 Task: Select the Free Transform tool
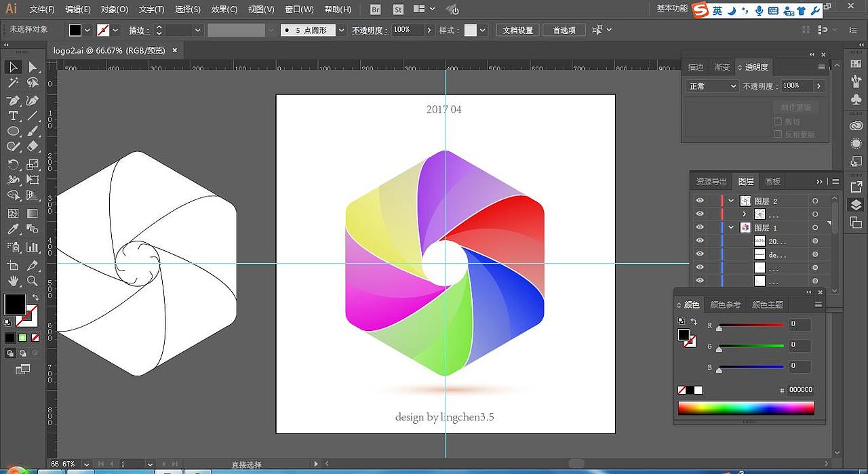pos(33,180)
